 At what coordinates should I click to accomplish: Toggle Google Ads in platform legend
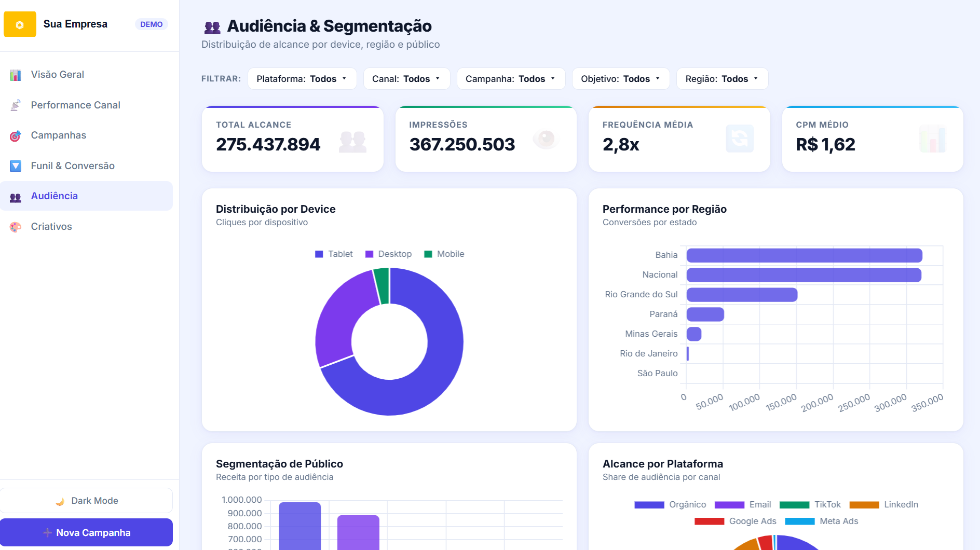tap(736, 521)
